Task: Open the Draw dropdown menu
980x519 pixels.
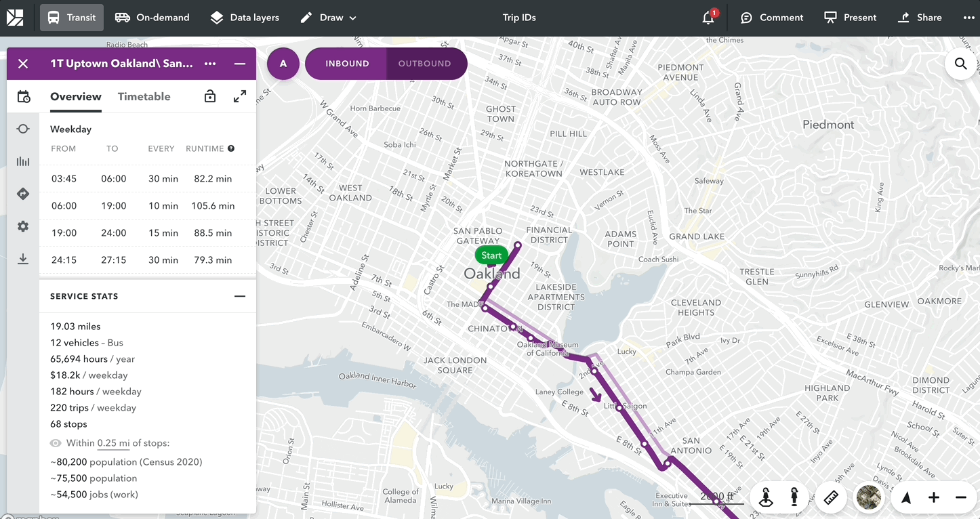Action: coord(329,18)
